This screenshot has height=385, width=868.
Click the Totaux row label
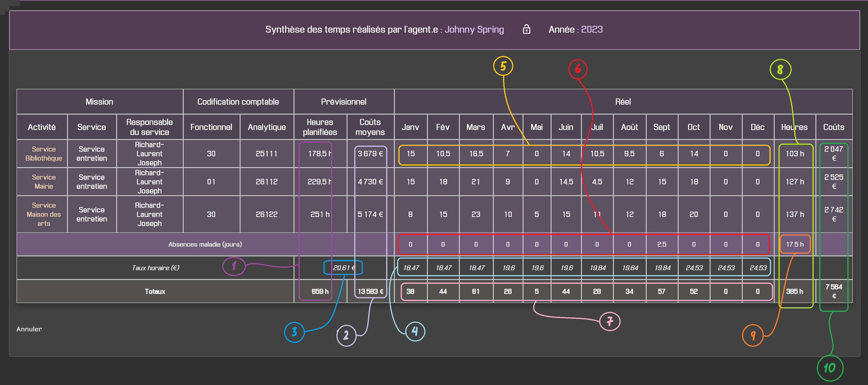155,291
